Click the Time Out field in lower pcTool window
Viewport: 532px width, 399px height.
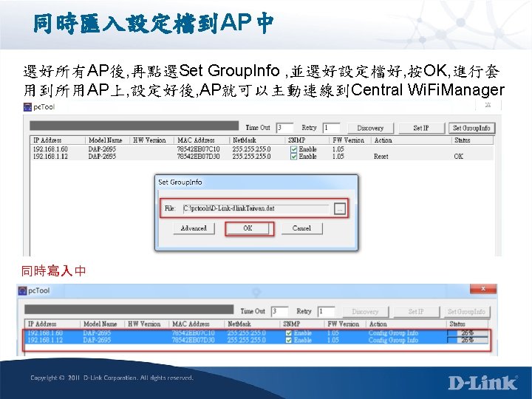point(279,312)
